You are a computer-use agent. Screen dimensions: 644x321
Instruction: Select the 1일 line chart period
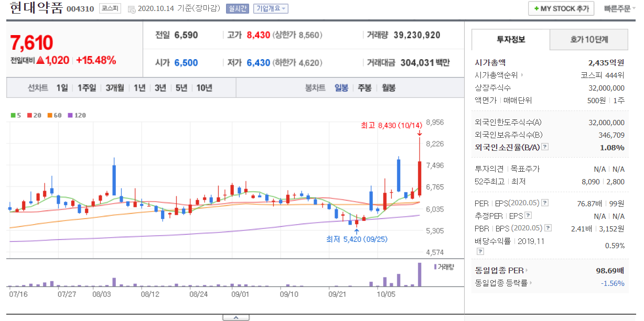(62, 88)
